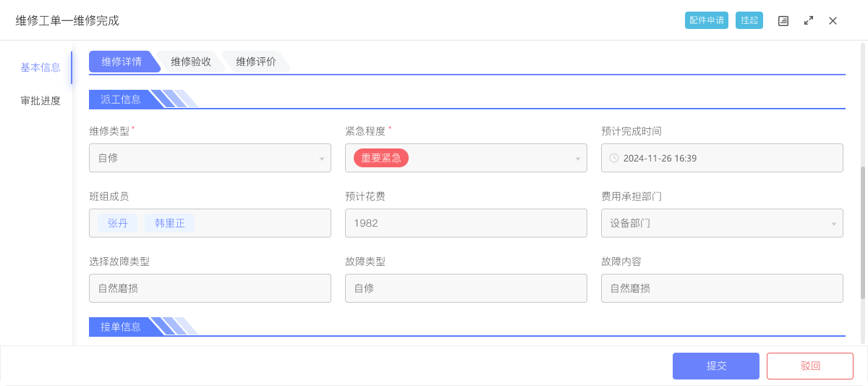This screenshot has height=386, width=868.
Task: Open the 维修类型 dropdown showing 自修
Action: pos(210,158)
